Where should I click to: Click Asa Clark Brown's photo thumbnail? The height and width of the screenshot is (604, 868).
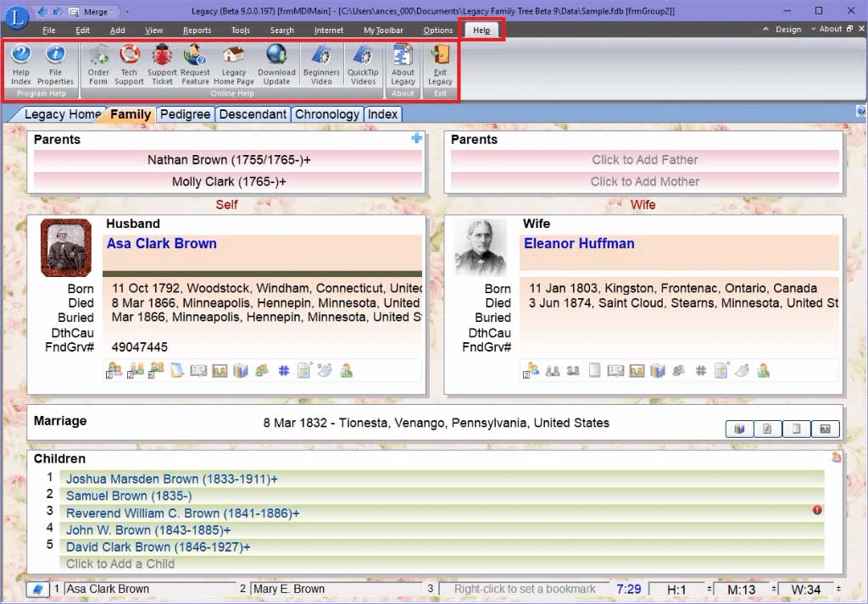[x=66, y=247]
